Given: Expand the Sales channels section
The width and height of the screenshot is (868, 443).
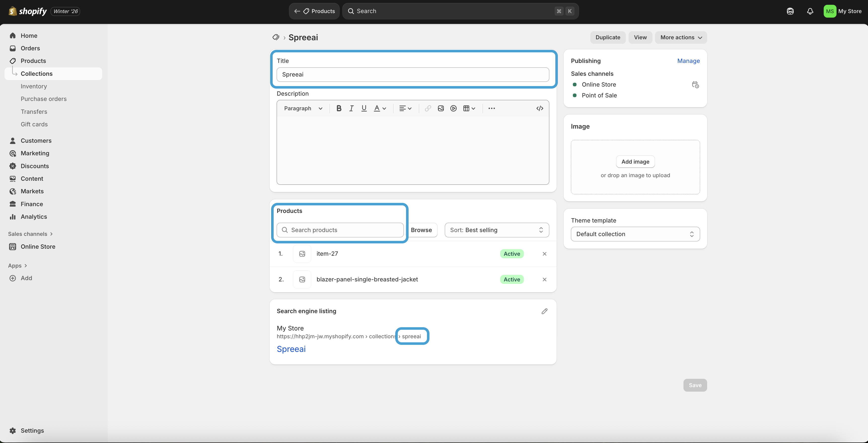Looking at the screenshot, I should [x=30, y=234].
